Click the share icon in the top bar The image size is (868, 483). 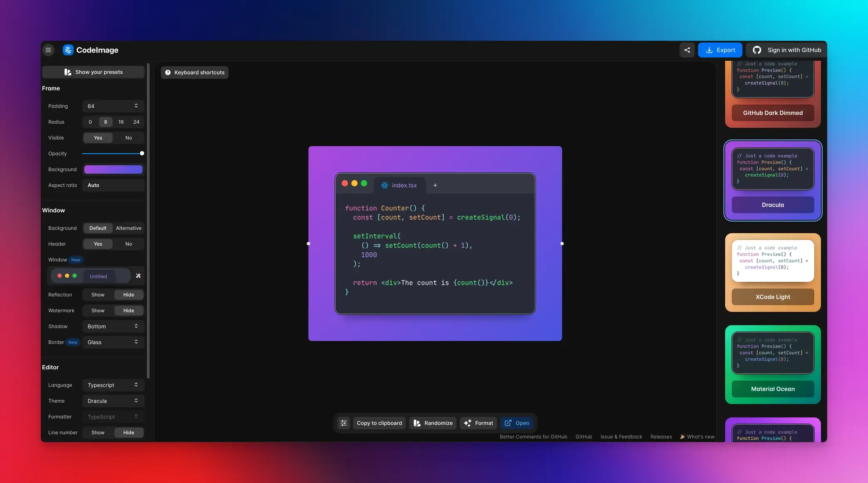click(687, 50)
